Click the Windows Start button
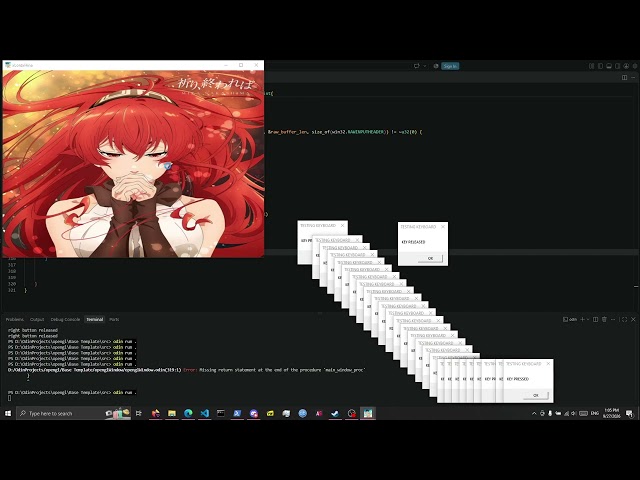 8,413
